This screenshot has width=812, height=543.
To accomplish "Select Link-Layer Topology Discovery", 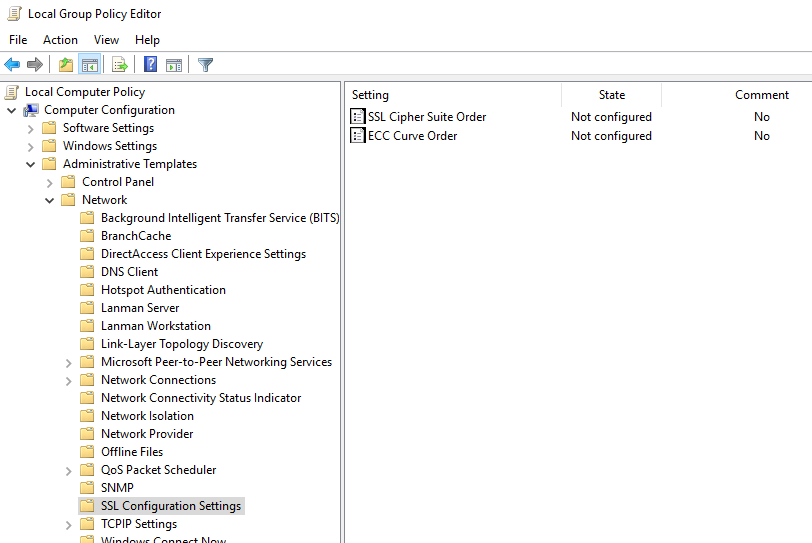I will (x=182, y=344).
